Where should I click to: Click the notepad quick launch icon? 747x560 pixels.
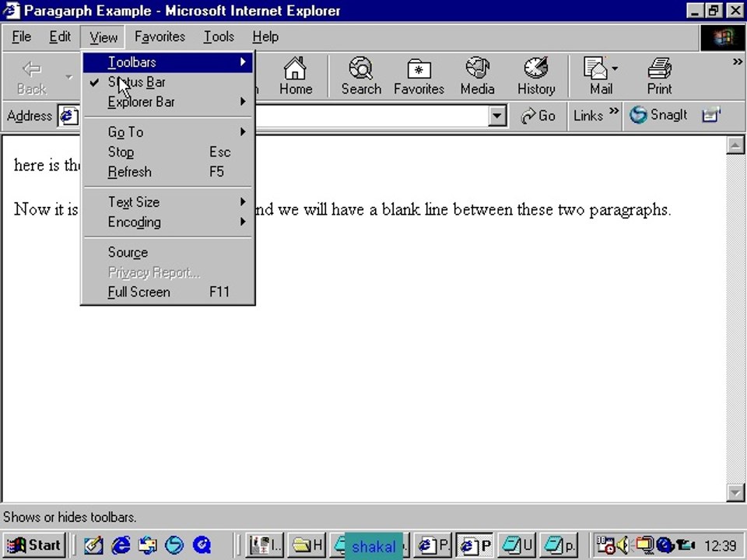point(93,544)
